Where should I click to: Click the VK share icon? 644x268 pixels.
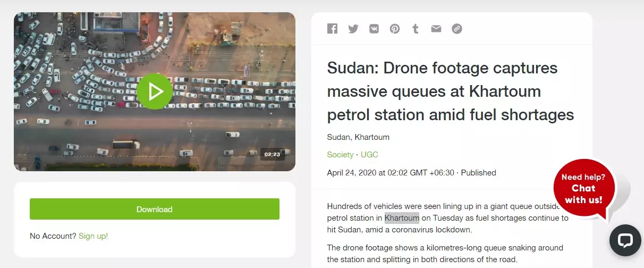pyautogui.click(x=374, y=29)
